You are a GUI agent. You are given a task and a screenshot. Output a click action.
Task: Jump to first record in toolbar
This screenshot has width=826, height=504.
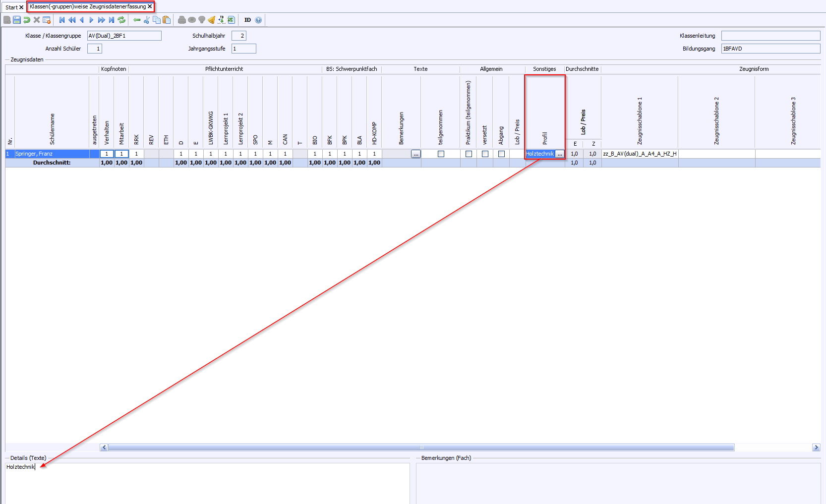click(x=62, y=20)
